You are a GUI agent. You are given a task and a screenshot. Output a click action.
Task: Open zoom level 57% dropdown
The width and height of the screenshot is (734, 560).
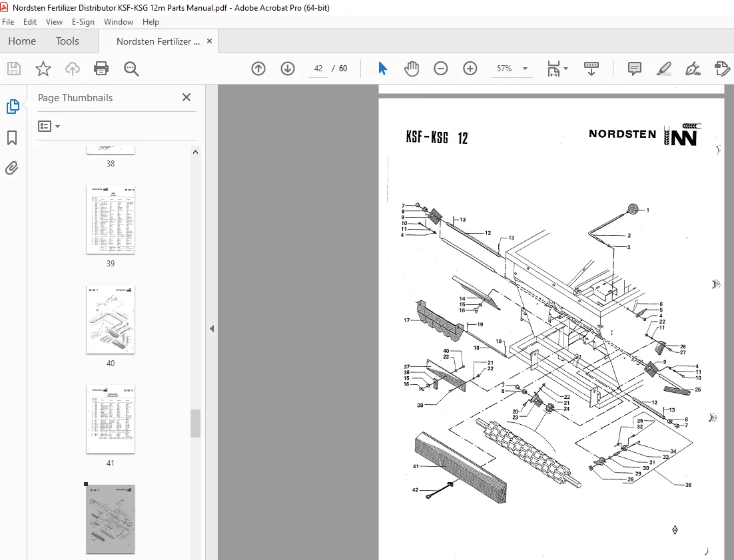[526, 69]
